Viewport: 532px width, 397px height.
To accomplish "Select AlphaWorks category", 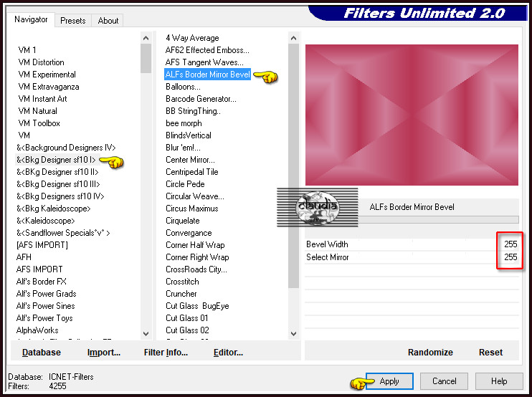I will (37, 330).
